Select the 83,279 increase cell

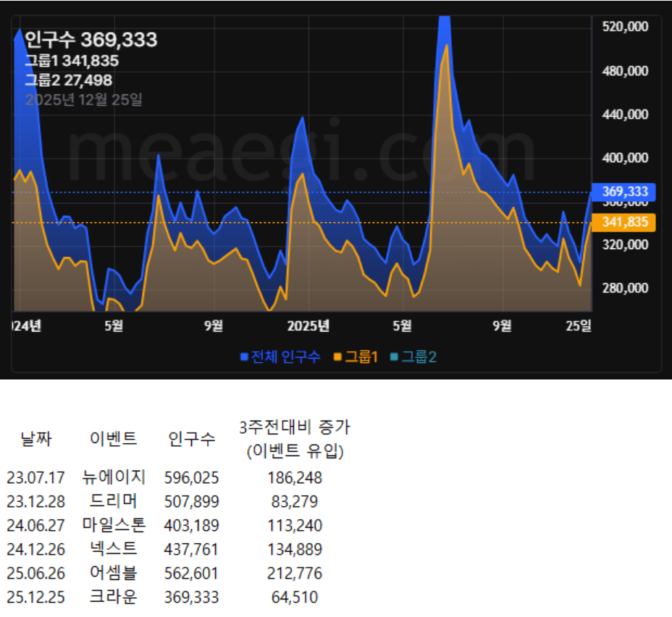tap(295, 502)
